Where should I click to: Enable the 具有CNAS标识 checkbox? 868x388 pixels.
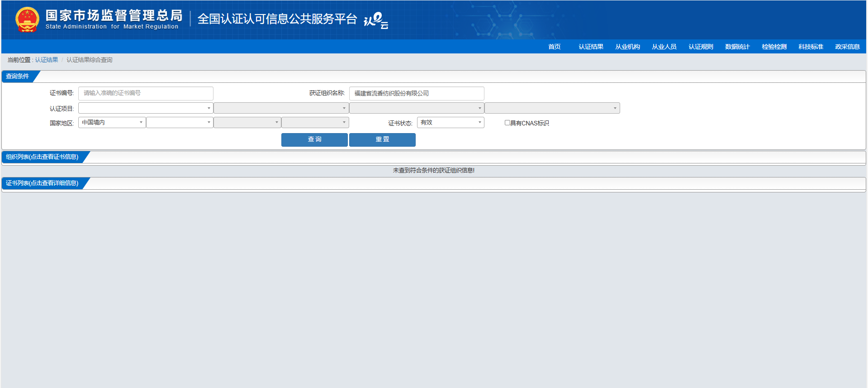[x=507, y=123]
